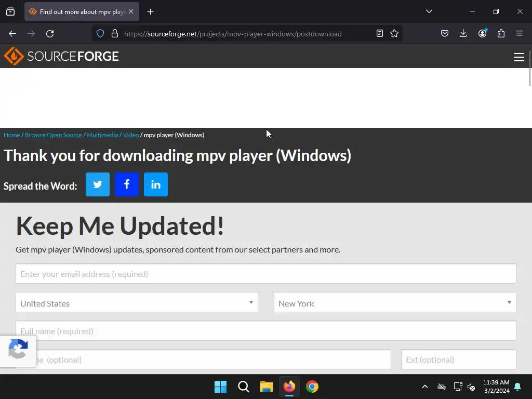Screen dimensions: 532x399
Task: Open Browse Open Source breadcrumb link
Action: [x=54, y=135]
